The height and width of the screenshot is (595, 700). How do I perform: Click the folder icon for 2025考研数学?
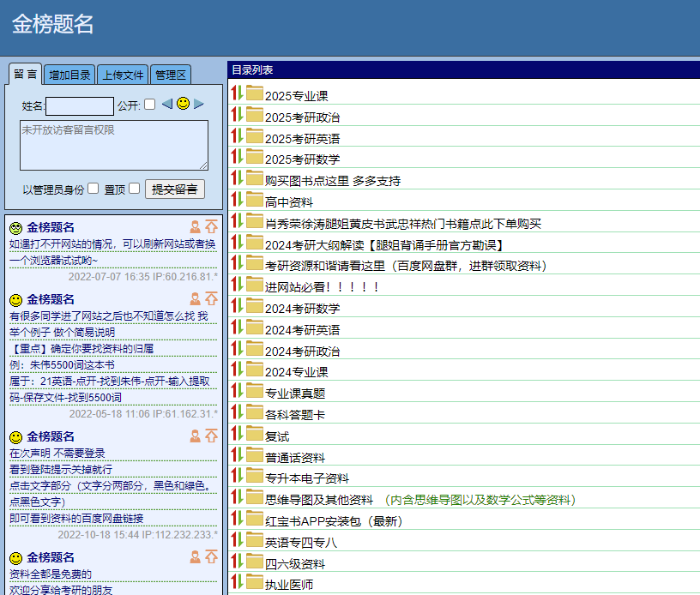255,158
